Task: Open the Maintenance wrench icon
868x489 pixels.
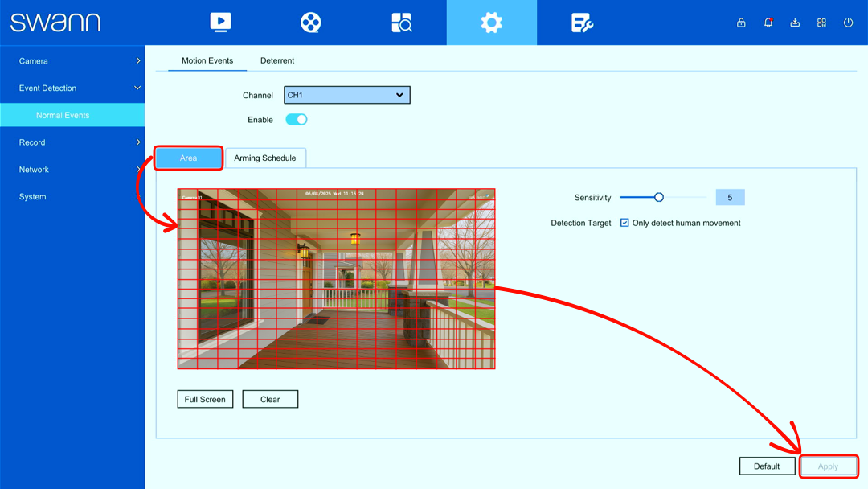Action: click(x=582, y=23)
